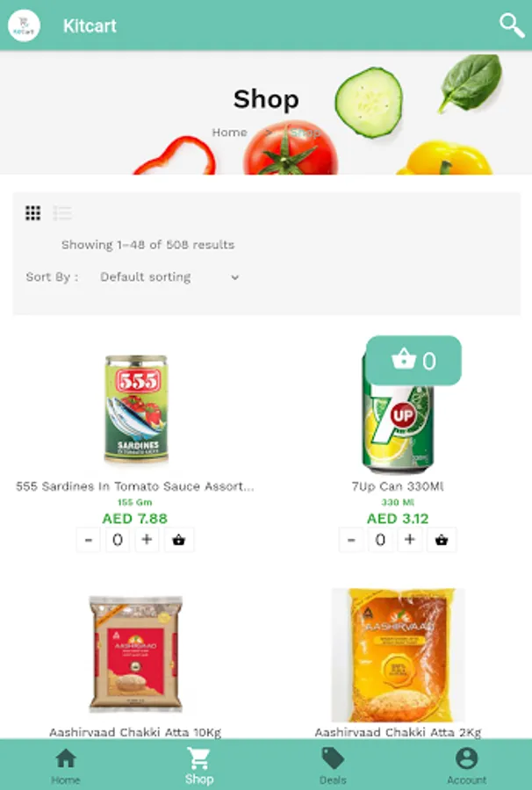The width and height of the screenshot is (532, 790).
Task: Increase 555 Sardines quantity with plus
Action: click(x=147, y=540)
